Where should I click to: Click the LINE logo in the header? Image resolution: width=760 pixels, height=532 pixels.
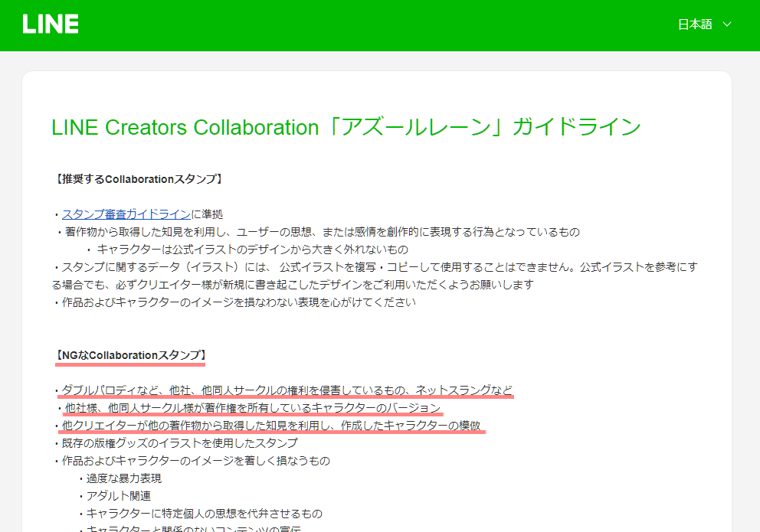[x=51, y=24]
